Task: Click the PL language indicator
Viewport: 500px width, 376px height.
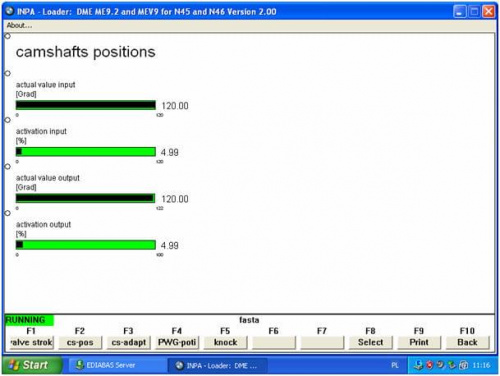Action: pyautogui.click(x=395, y=365)
